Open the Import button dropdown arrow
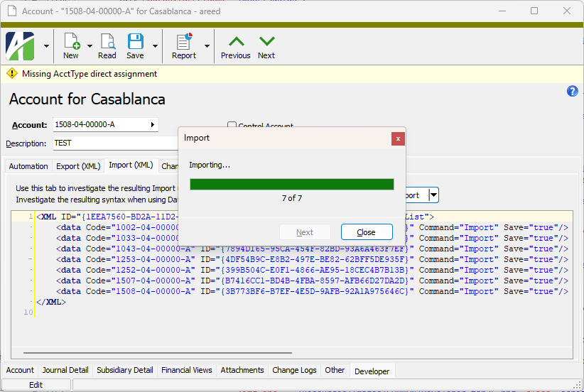Viewport: 584px width, 392px height. coord(433,195)
